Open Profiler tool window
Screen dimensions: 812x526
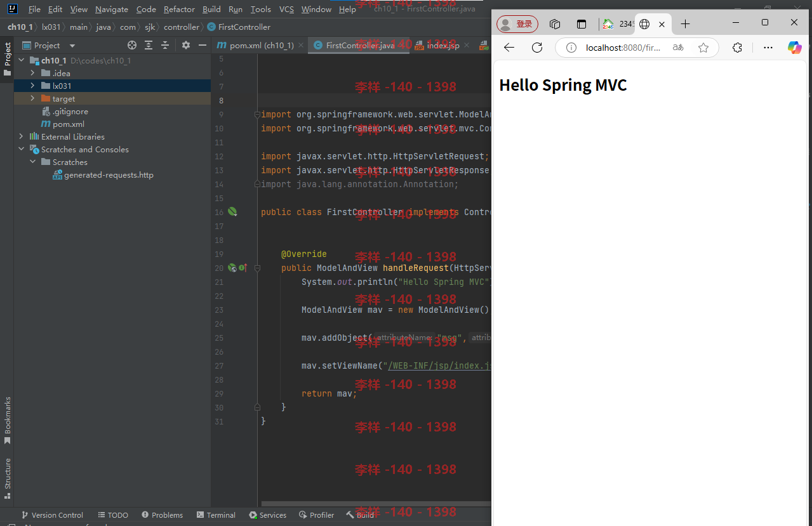tap(316, 515)
